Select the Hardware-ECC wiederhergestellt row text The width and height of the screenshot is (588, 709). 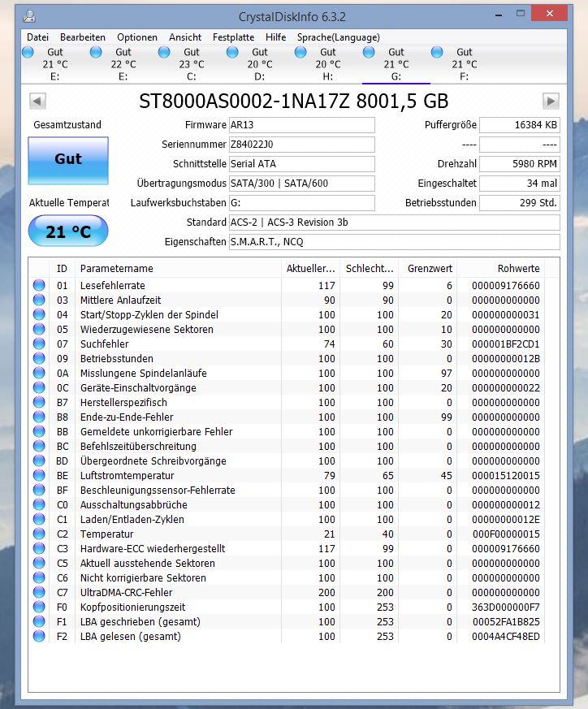tap(153, 548)
